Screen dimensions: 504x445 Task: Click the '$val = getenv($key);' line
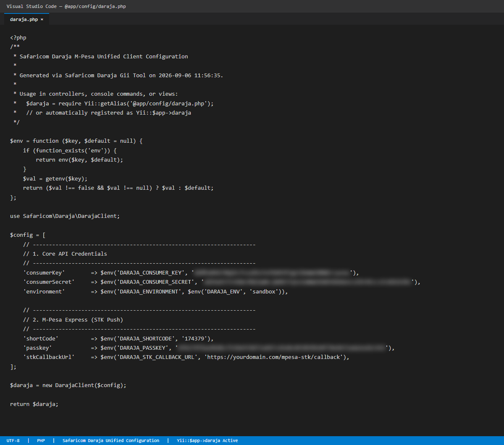pos(55,178)
